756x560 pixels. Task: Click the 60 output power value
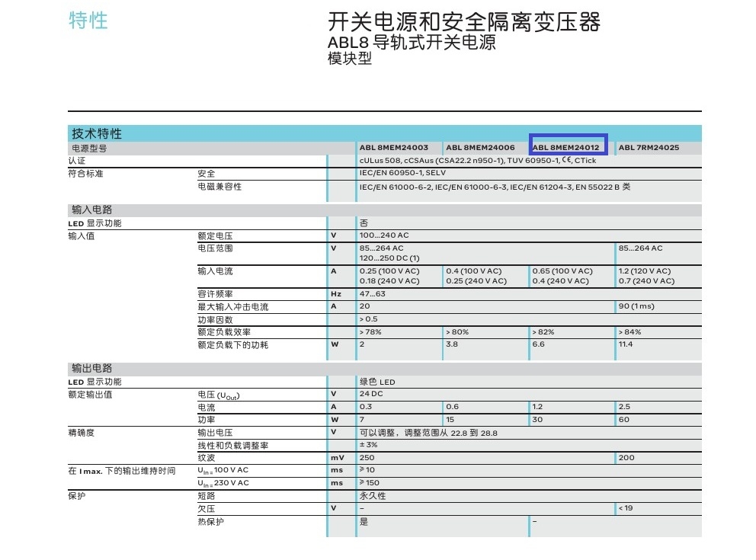point(624,420)
